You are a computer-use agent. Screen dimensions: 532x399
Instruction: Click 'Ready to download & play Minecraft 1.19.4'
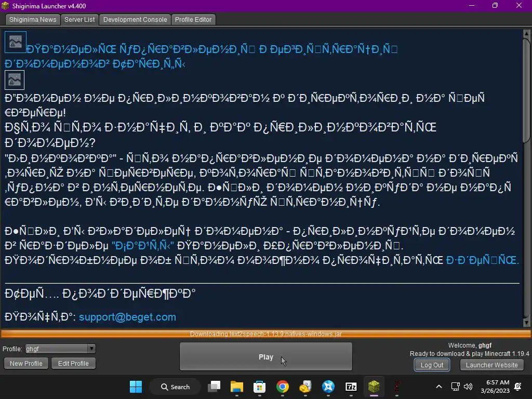(x=469, y=353)
